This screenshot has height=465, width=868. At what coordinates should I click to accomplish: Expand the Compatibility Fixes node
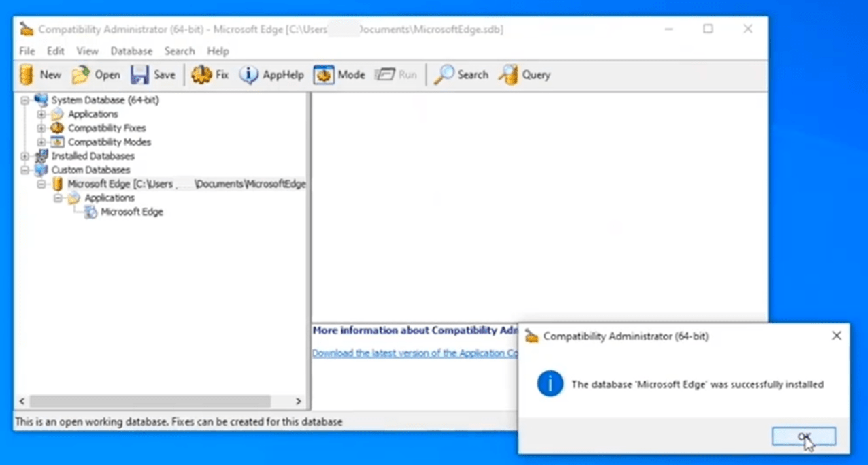point(41,128)
